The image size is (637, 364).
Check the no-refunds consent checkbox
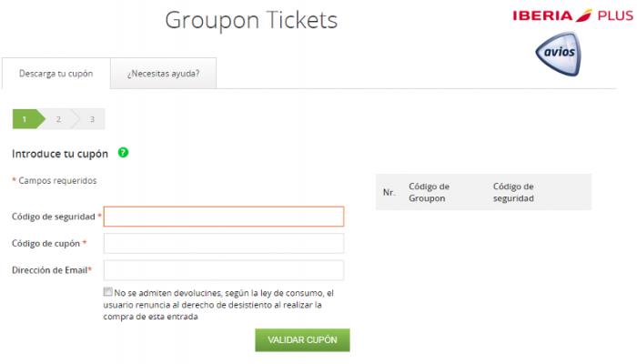coord(107,292)
